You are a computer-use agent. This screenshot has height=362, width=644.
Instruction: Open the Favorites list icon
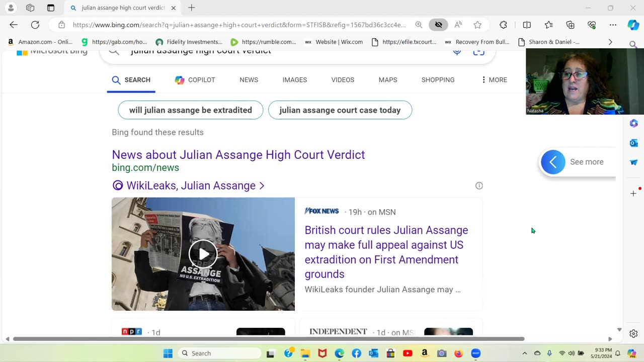[x=549, y=25]
